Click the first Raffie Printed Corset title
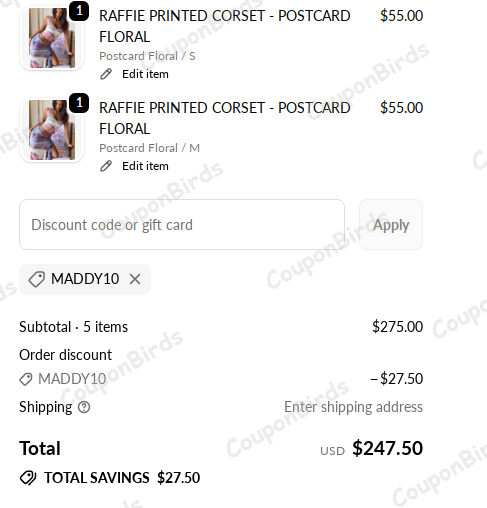 pyautogui.click(x=225, y=26)
